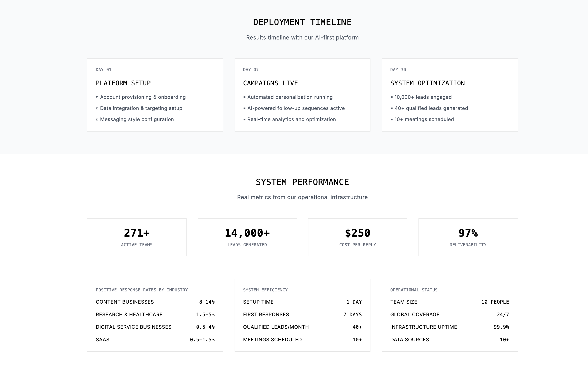Click the hollow bullet before Messaging style configuration
588x366 pixels.
97,120
